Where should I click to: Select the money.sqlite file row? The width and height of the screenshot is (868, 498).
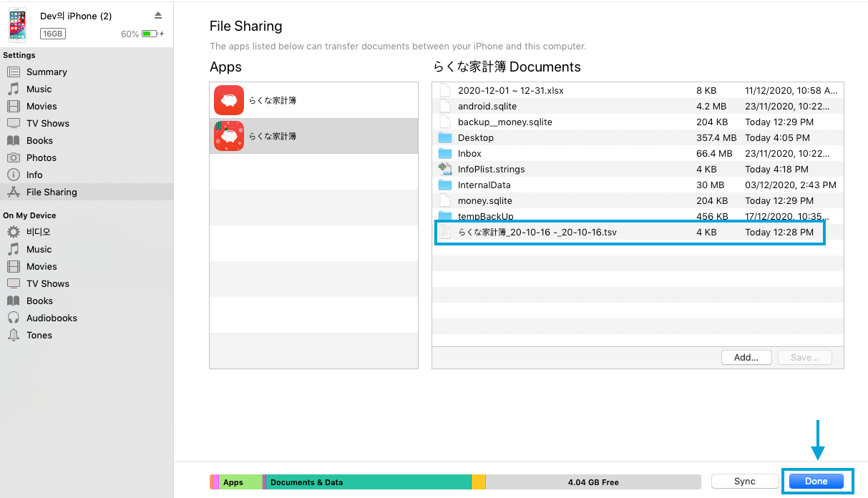coord(484,201)
